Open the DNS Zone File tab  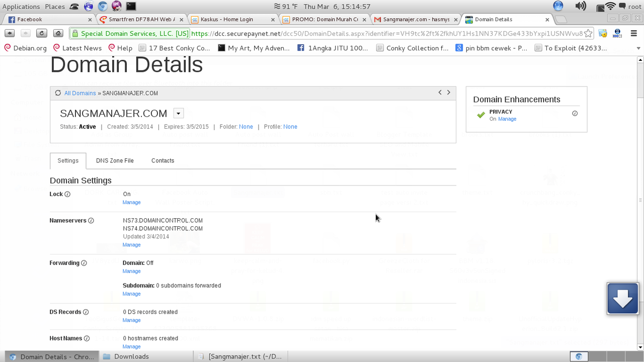pyautogui.click(x=115, y=161)
